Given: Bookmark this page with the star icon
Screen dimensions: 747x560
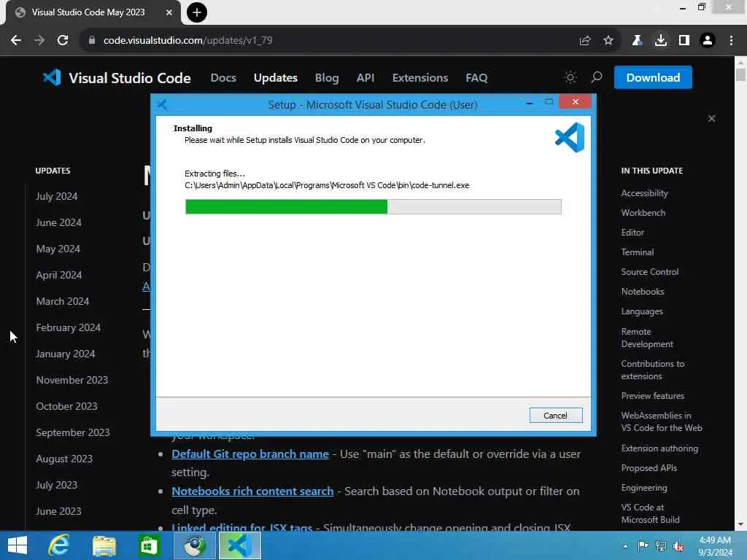Looking at the screenshot, I should click(608, 41).
